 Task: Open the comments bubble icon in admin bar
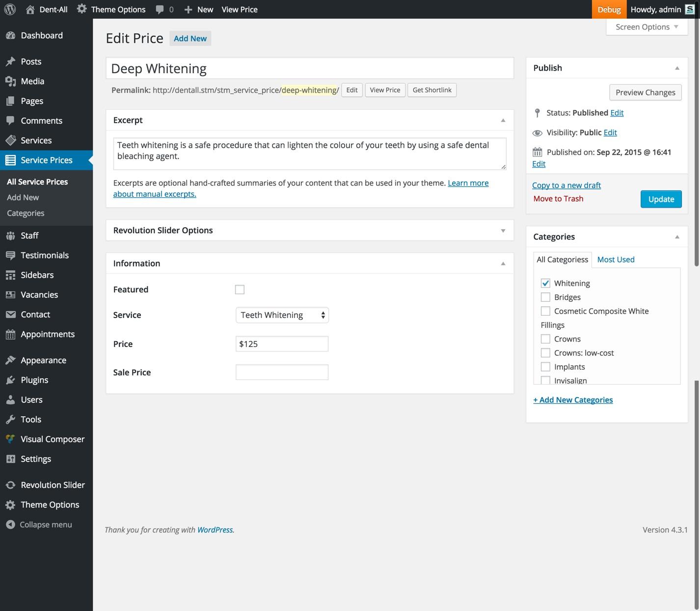click(x=160, y=9)
